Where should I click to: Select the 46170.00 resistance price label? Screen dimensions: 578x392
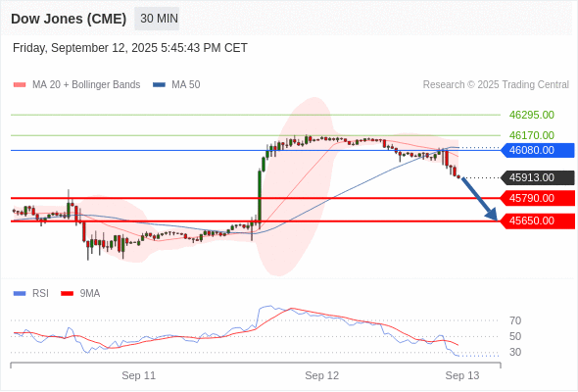(532, 135)
